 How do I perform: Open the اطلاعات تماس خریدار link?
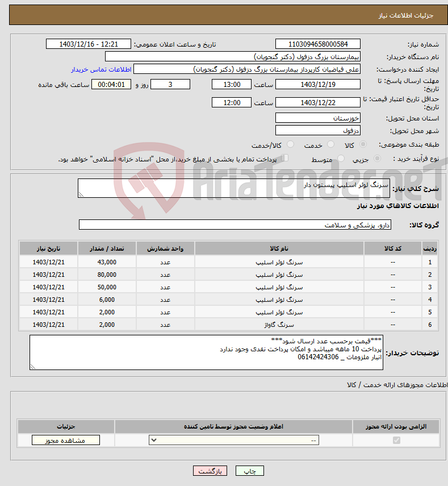(x=101, y=69)
